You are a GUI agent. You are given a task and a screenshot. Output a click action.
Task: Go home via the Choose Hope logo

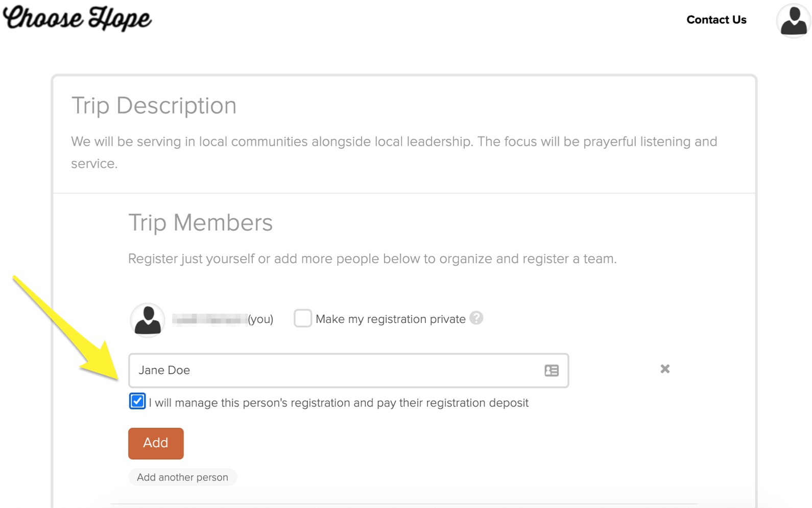(77, 18)
